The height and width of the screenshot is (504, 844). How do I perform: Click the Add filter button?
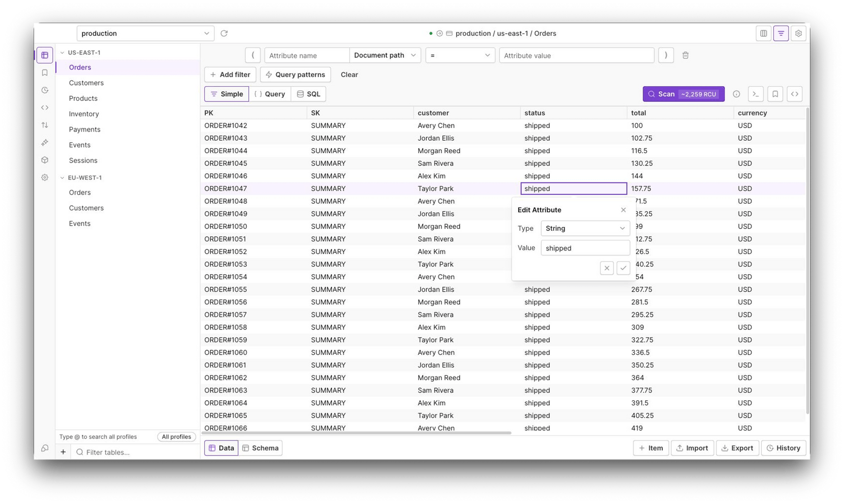coord(230,75)
